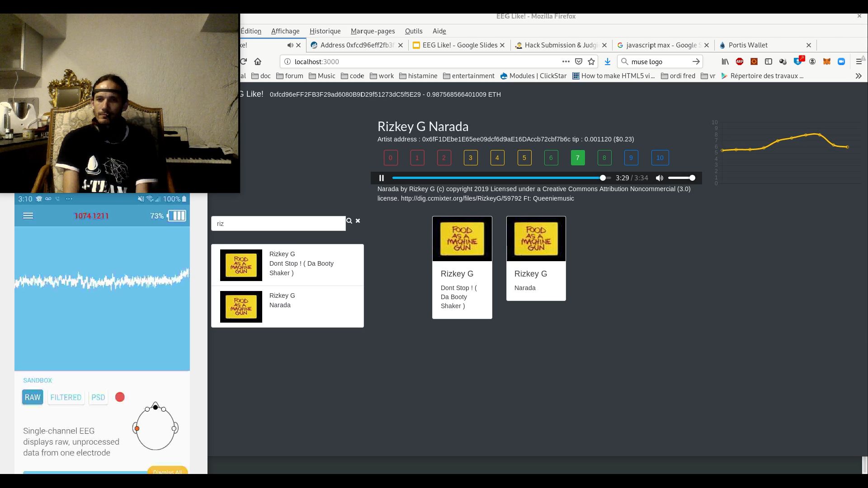
Task: Rate the song 3
Action: point(471,158)
